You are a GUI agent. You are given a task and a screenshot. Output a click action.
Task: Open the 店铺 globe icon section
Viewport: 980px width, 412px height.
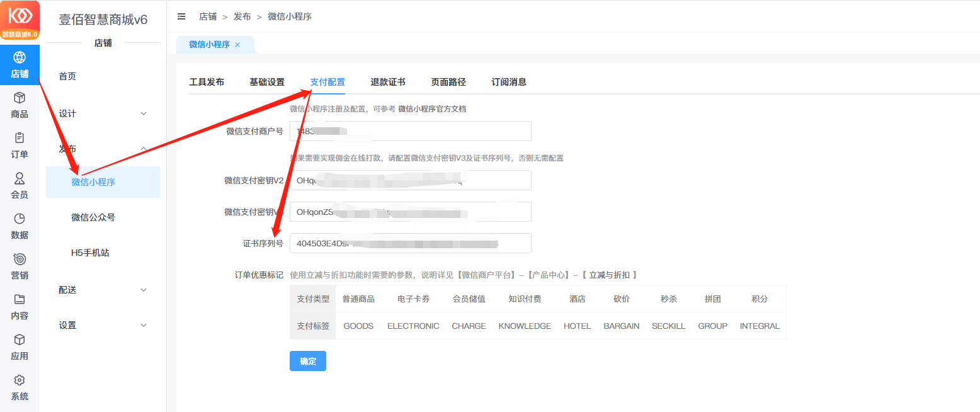[20, 65]
